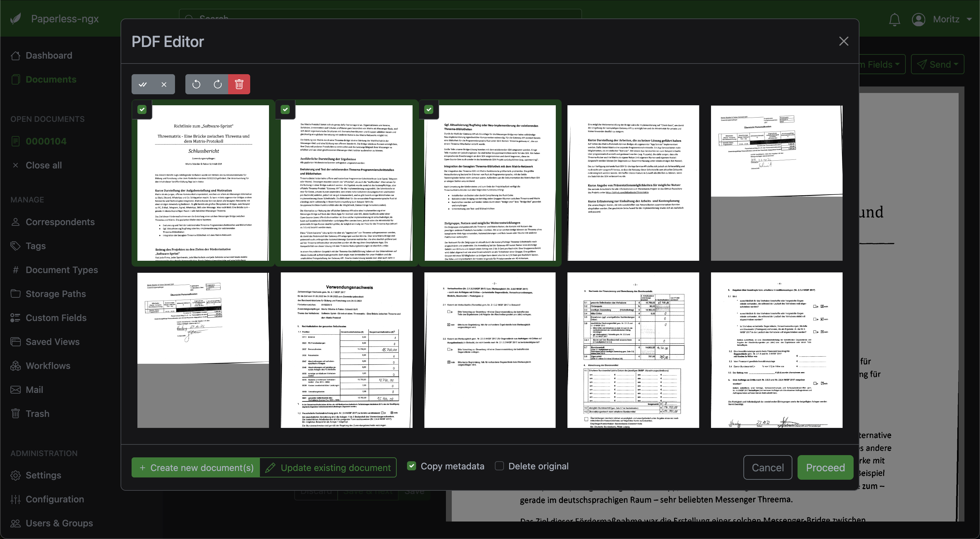Click the Workflows icon in the sidebar
Screen dimensions: 980x539
coord(16,366)
